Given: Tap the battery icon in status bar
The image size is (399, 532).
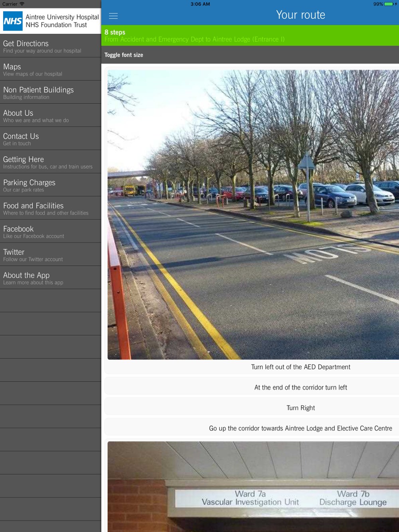Looking at the screenshot, I should (389, 4).
